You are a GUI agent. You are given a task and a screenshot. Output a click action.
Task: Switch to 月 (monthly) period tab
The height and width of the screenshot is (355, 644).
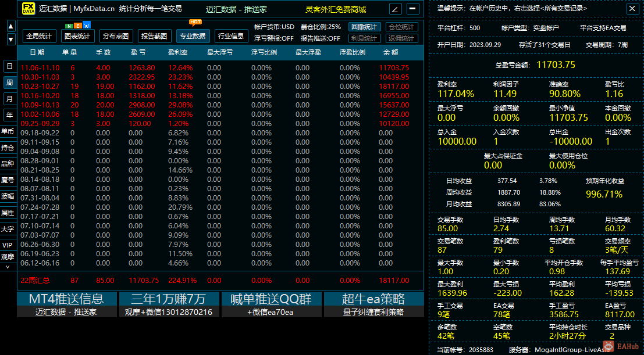(x=10, y=99)
